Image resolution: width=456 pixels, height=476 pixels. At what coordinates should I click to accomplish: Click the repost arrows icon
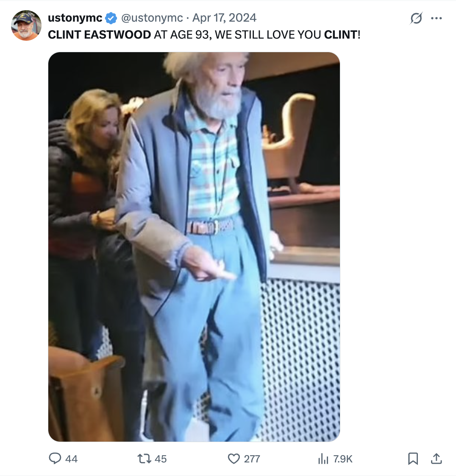[144, 458]
